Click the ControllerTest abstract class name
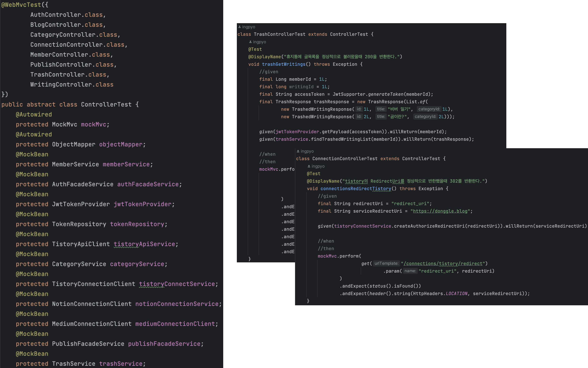 [x=106, y=105]
